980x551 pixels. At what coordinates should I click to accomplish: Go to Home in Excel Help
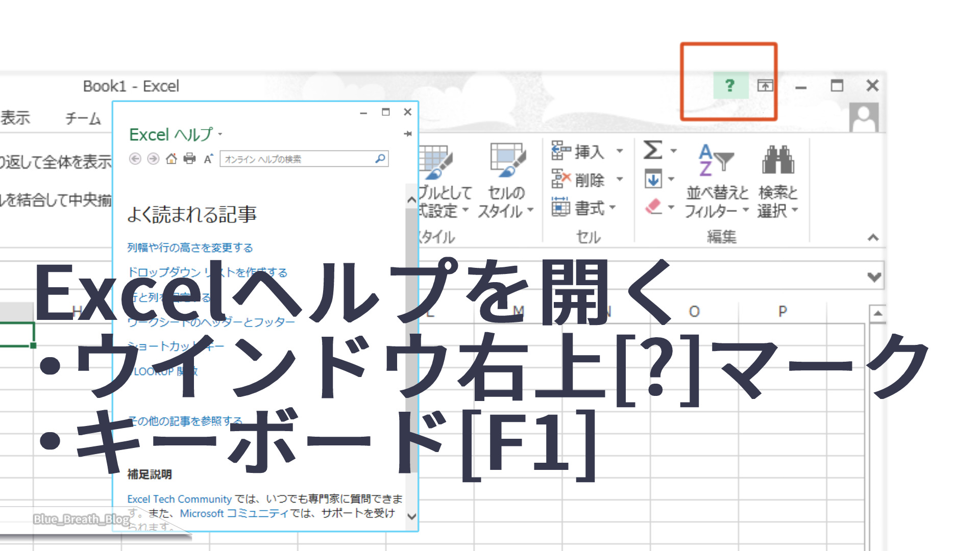171,159
